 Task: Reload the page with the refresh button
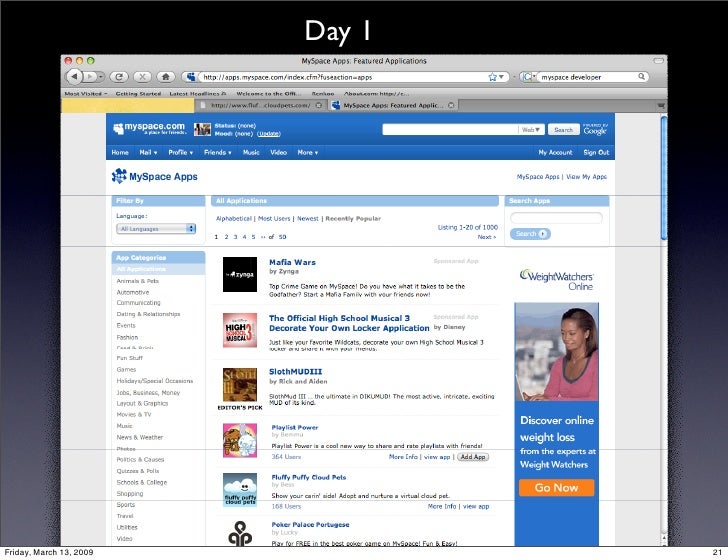(x=119, y=77)
